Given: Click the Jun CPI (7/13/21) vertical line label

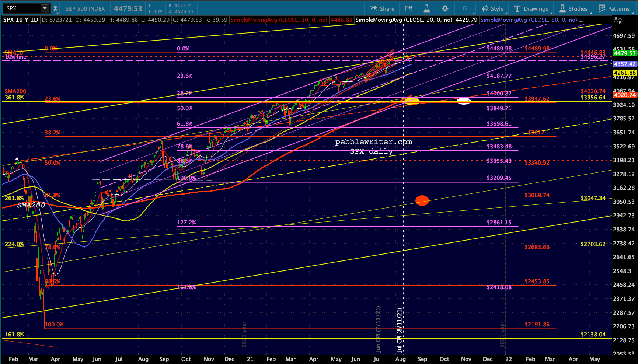Looking at the screenshot, I should [x=378, y=329].
